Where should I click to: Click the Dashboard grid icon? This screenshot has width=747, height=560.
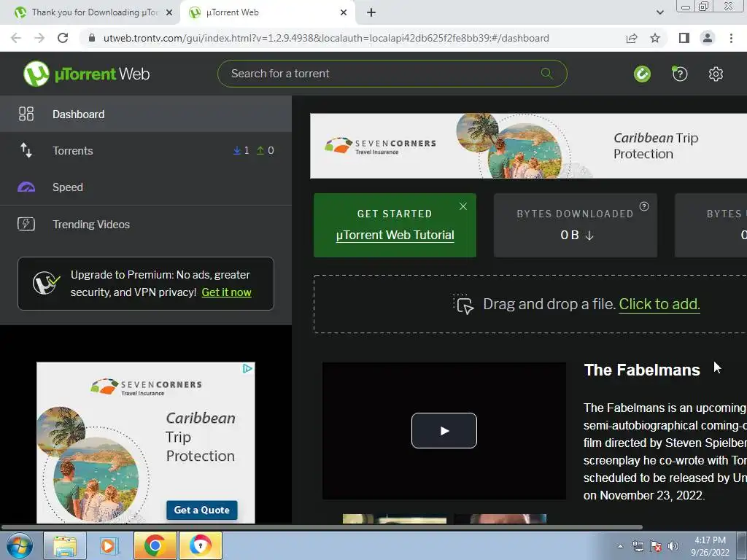[26, 114]
